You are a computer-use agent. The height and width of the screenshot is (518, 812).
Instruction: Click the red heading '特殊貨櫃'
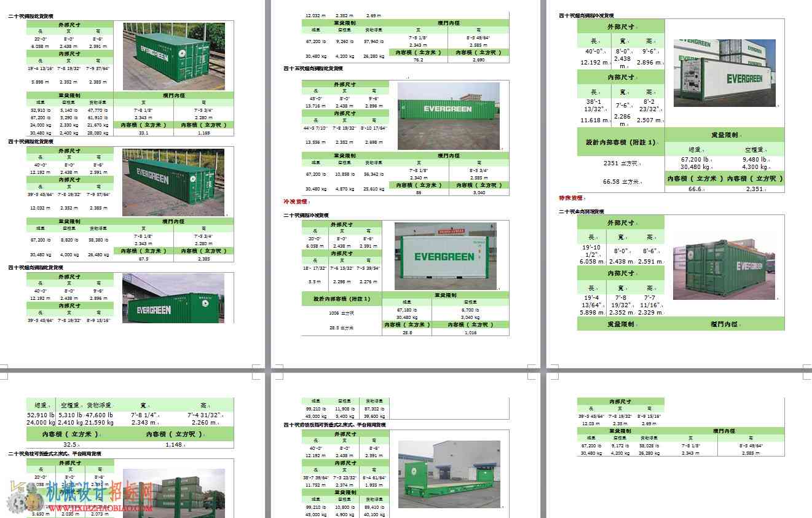click(570, 198)
